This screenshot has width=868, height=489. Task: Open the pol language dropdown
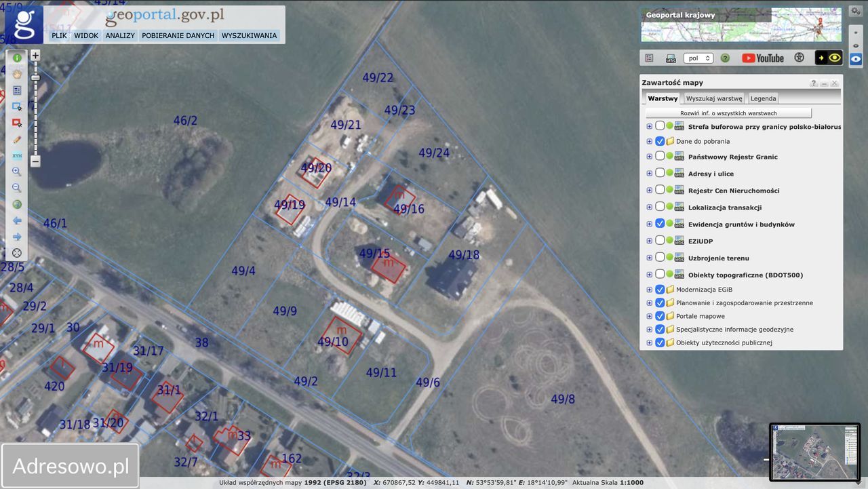(698, 58)
